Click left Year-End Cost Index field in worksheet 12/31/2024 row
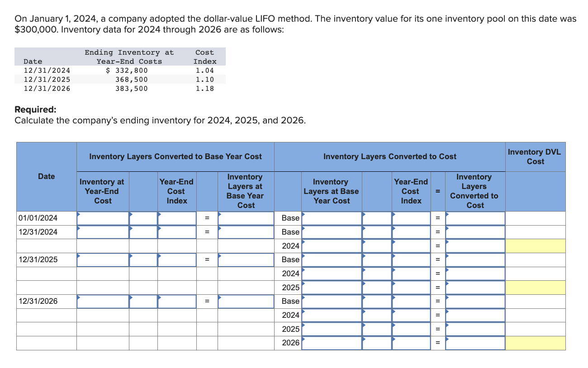This screenshot has width=588, height=368. point(177,232)
